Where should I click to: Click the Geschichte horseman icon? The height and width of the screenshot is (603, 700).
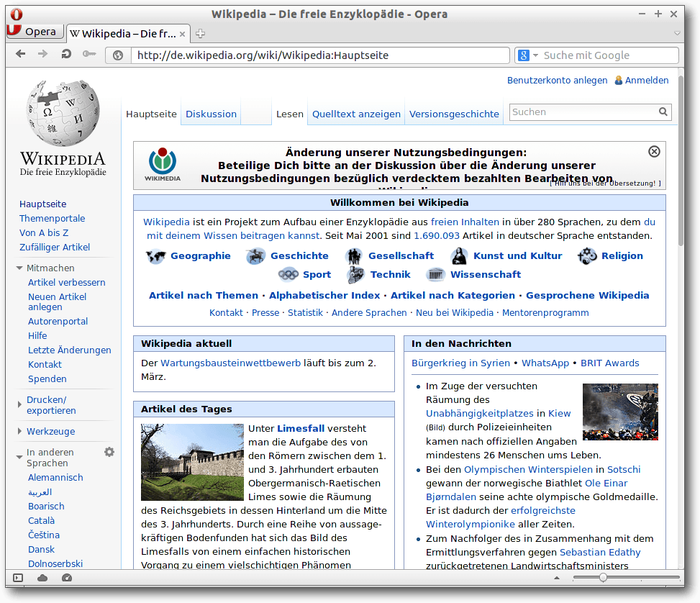coord(256,256)
